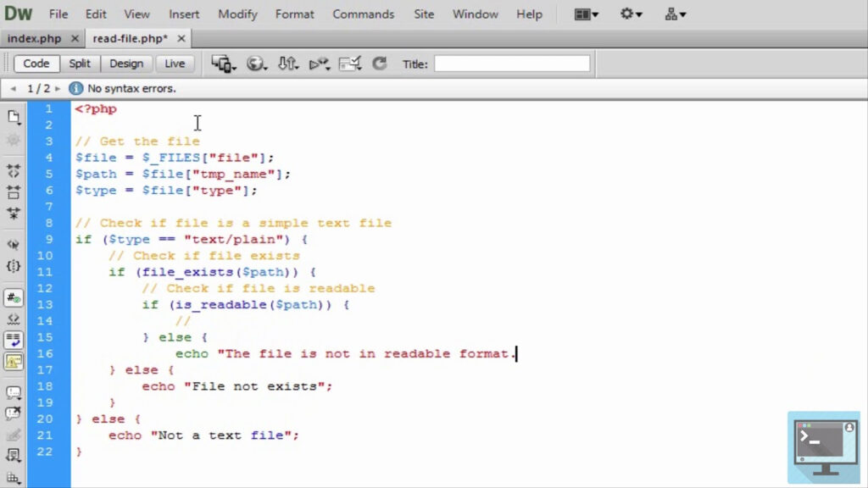Open the Site network dropdown icon
Screen dimensions: 868x488
(676, 14)
